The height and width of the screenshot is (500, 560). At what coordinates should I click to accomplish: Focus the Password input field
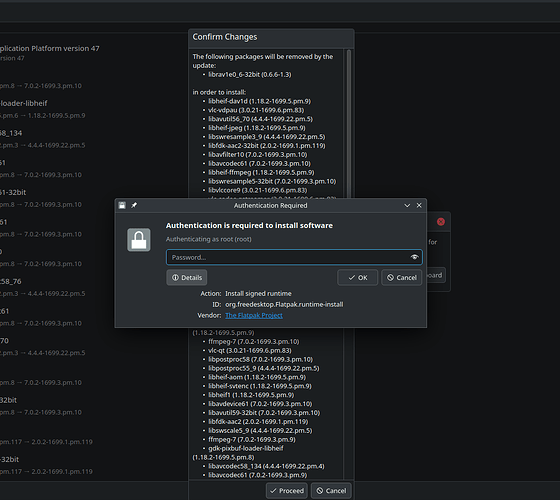coord(294,257)
